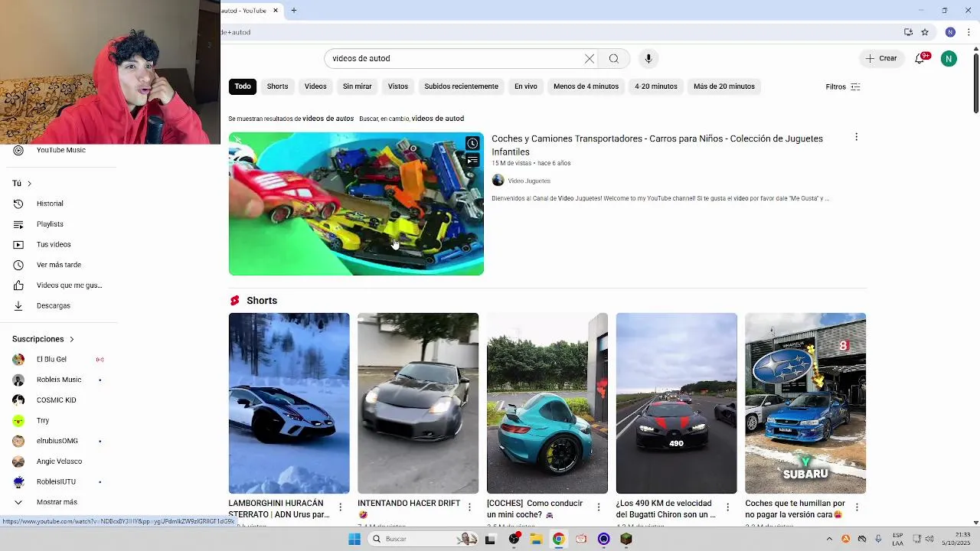Select Más de 20 minutos chip
This screenshot has height=551, width=980.
pos(724,86)
